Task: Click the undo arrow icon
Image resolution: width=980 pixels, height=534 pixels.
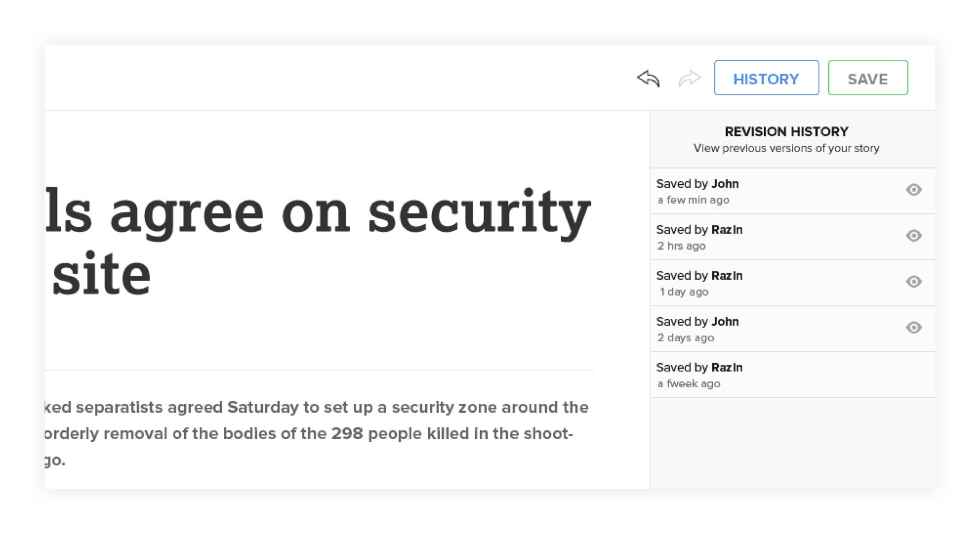Action: point(648,79)
